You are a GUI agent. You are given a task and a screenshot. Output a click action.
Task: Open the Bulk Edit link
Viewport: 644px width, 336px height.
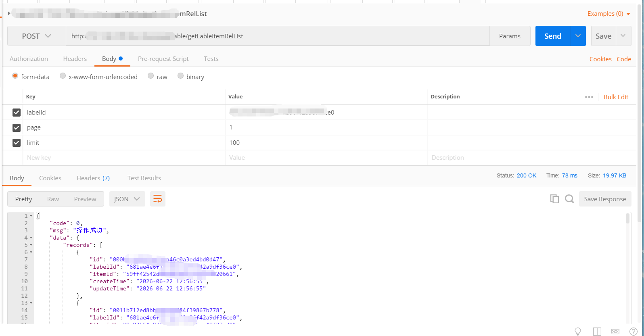[x=616, y=97]
